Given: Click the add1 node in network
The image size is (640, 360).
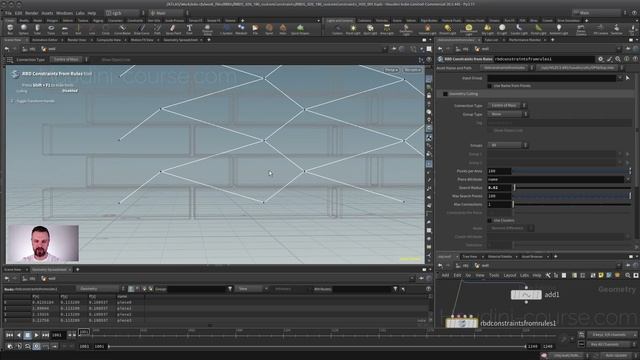Looking at the screenshot, I should pos(526,294).
